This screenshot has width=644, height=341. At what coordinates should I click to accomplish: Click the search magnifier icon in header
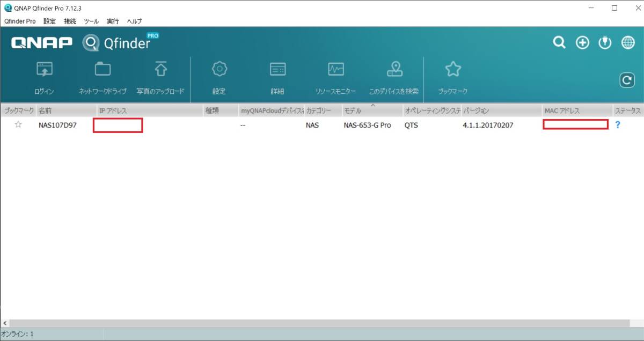point(559,43)
